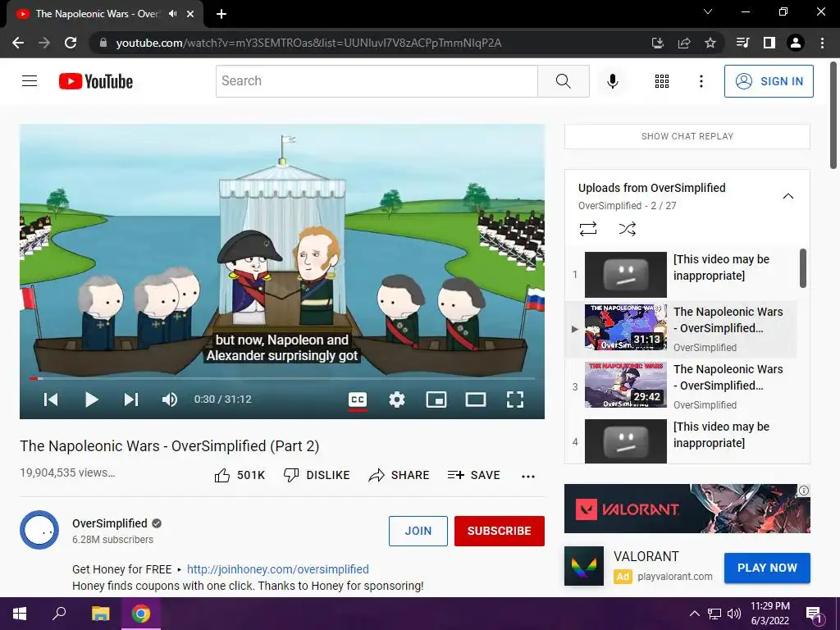The height and width of the screenshot is (630, 840).
Task: Toggle loop playlist button
Action: pyautogui.click(x=587, y=230)
